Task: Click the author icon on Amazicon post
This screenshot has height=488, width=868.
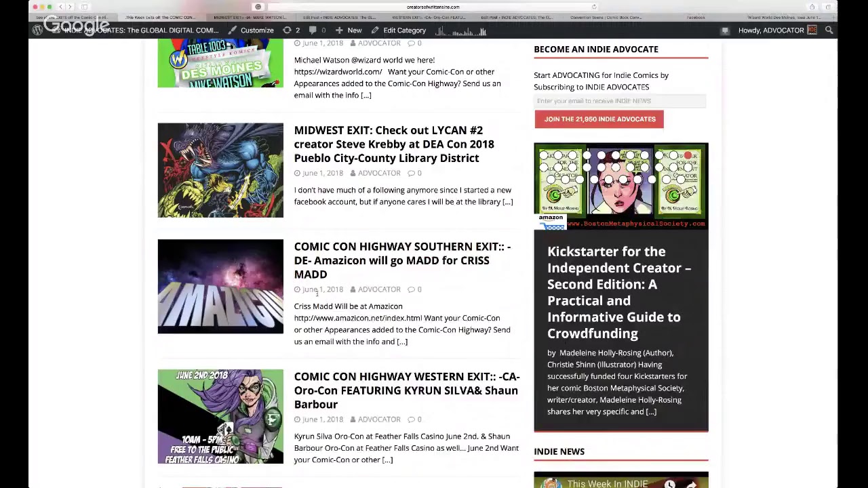Action: (353, 290)
